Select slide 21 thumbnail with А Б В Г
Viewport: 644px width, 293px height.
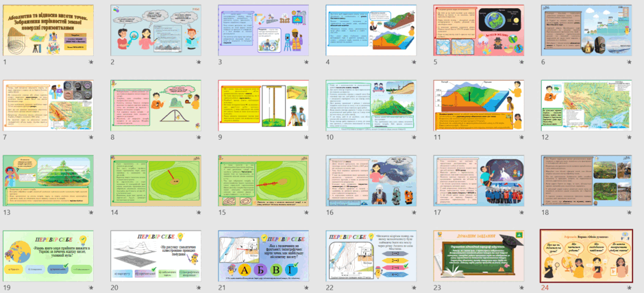(263, 255)
